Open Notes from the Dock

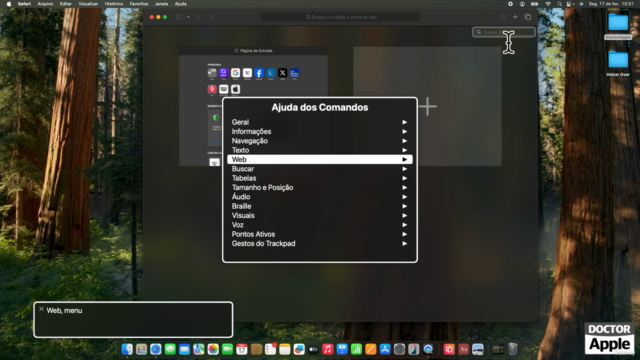pyautogui.click(x=284, y=349)
